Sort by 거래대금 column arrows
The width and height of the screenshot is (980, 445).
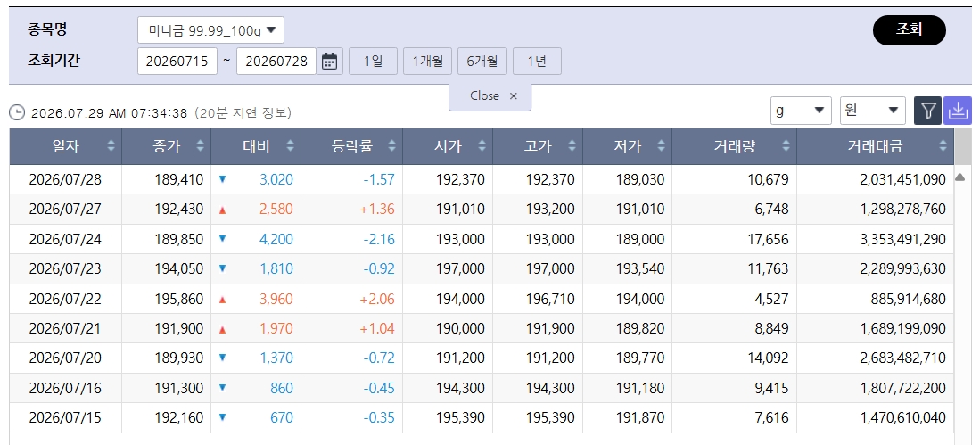coord(943,146)
